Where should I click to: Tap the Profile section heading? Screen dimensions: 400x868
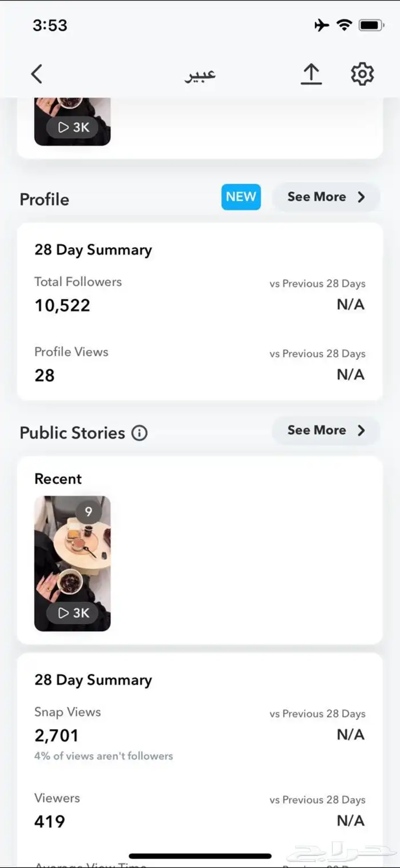[x=45, y=200]
